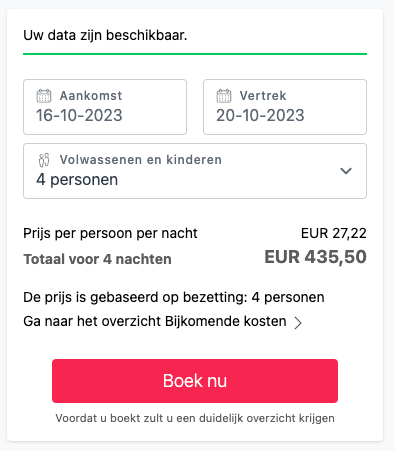Expand the persons dropdown chevron
Viewport: 394px width, 451px height.
point(346,171)
